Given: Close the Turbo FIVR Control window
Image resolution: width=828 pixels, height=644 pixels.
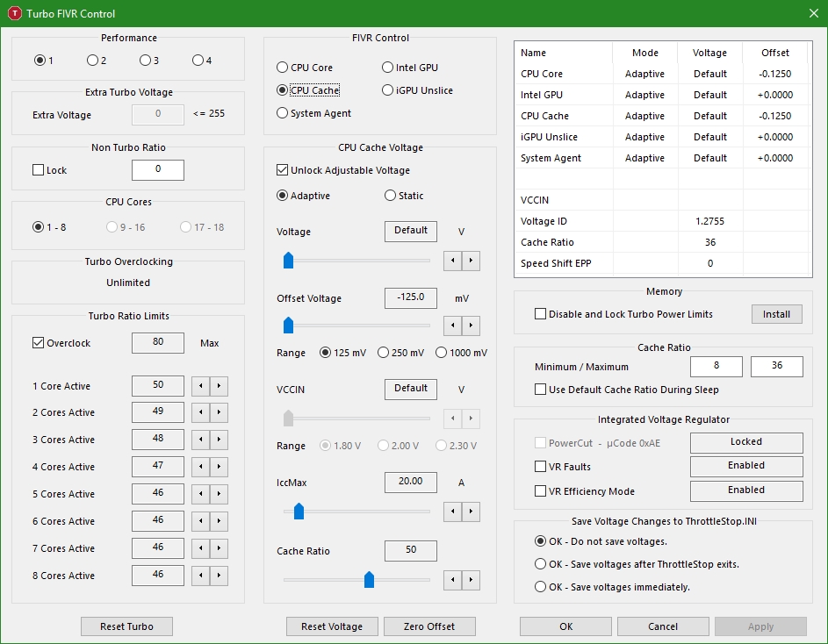Looking at the screenshot, I should pos(814,14).
